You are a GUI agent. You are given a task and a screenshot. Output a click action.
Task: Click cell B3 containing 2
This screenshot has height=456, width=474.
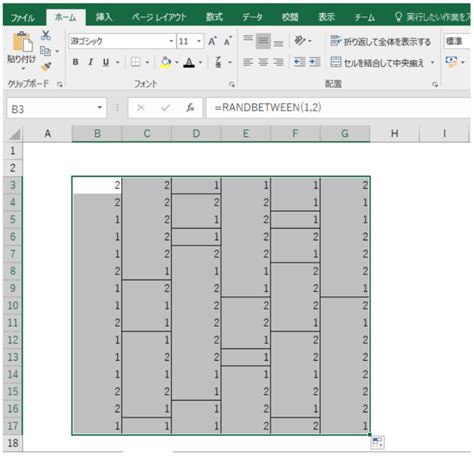pos(97,185)
